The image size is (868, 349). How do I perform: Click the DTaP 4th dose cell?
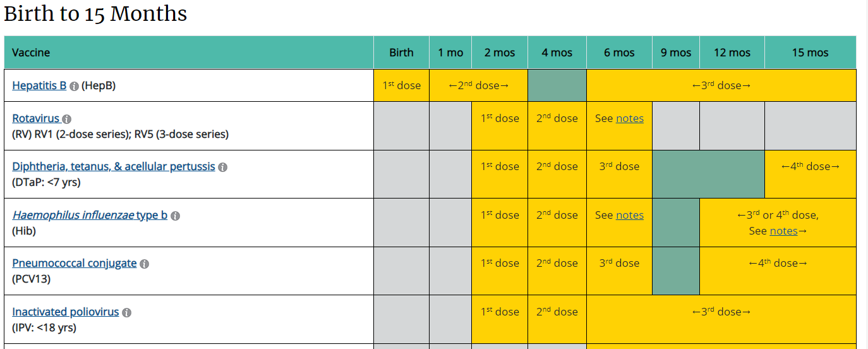pyautogui.click(x=810, y=167)
